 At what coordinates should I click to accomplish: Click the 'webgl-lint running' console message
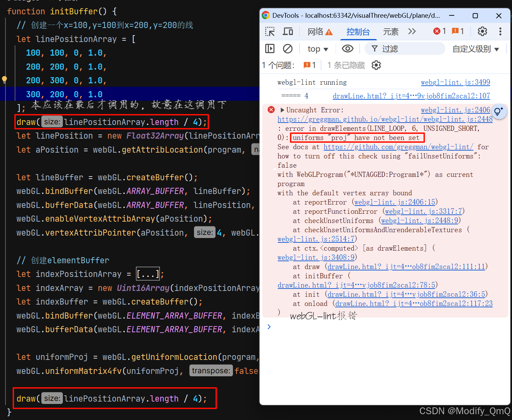[x=312, y=82]
